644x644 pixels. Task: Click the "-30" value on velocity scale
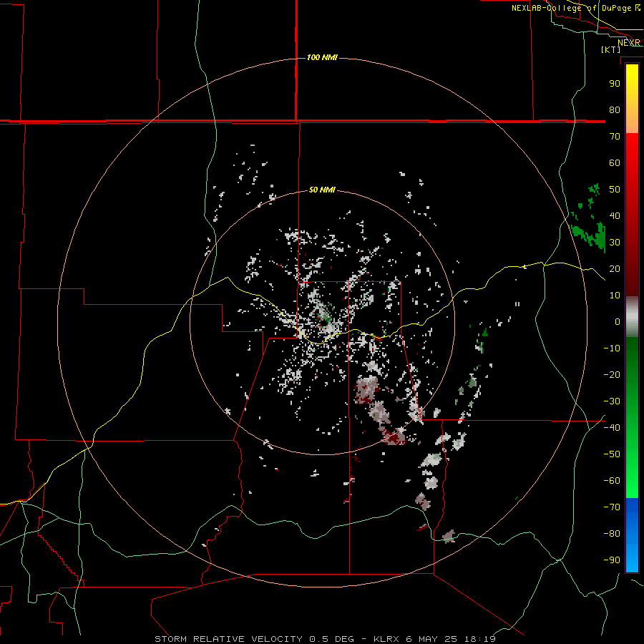(x=612, y=401)
